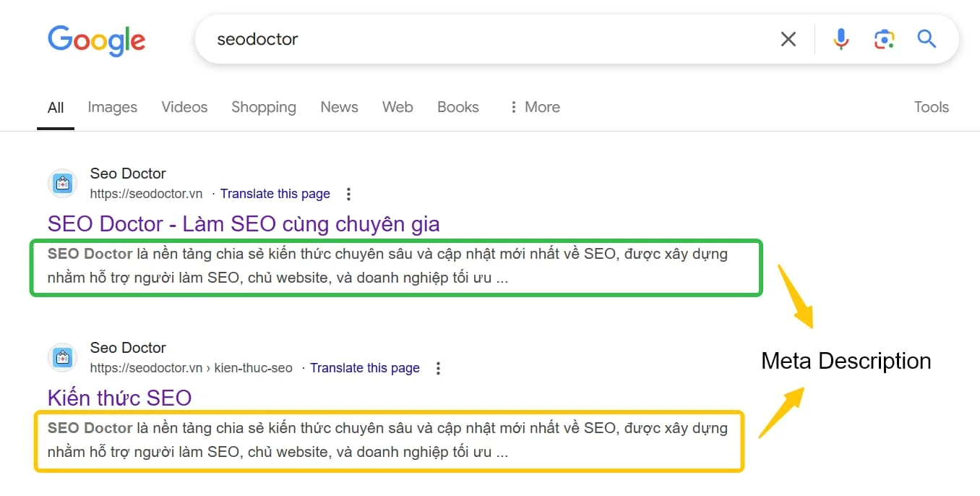
Task: Open the Books tab
Action: 458,107
